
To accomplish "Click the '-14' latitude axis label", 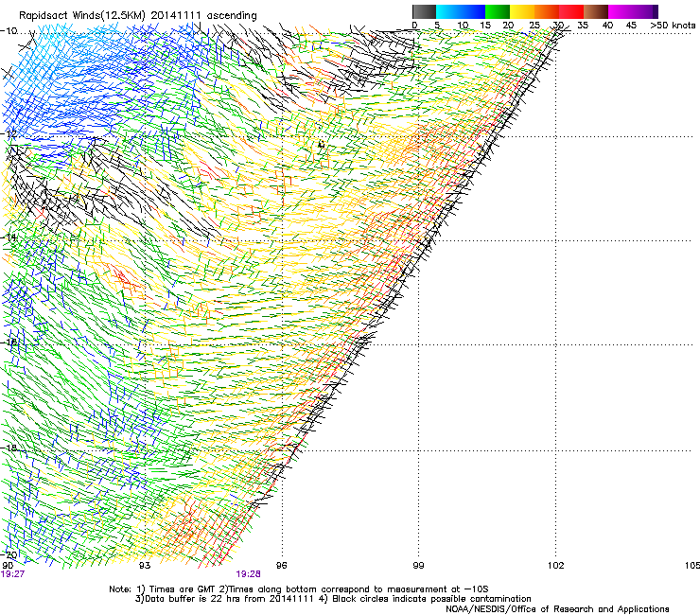I will click(9, 237).
